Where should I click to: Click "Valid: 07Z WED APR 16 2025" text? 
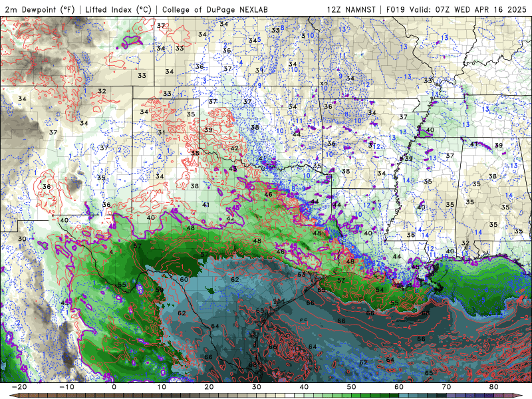(x=468, y=9)
